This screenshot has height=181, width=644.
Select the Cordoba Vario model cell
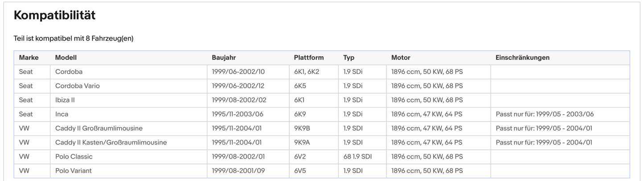pyautogui.click(x=78, y=86)
